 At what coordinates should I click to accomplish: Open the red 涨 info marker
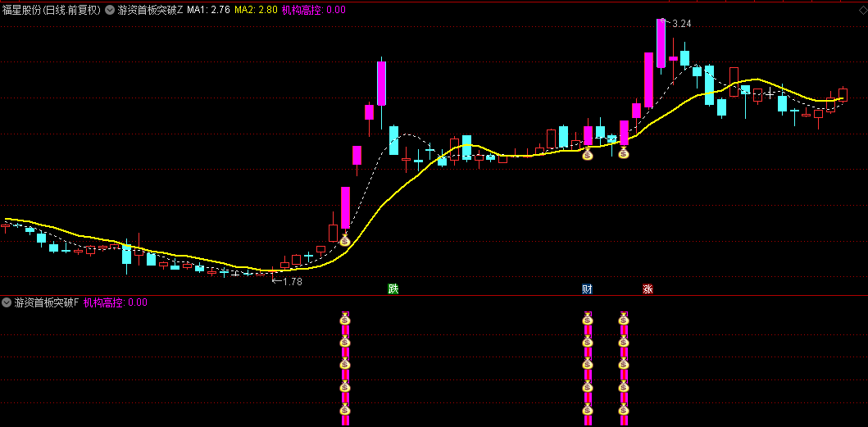(x=648, y=288)
